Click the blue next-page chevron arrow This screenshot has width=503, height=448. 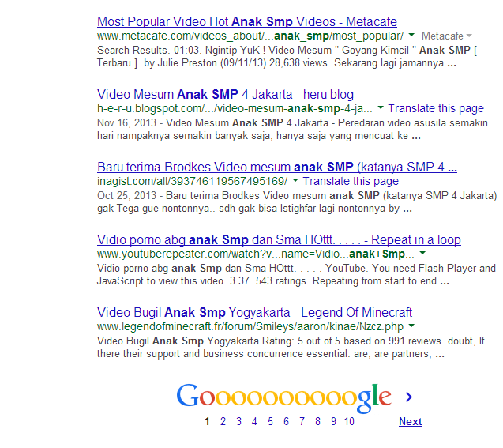click(409, 397)
